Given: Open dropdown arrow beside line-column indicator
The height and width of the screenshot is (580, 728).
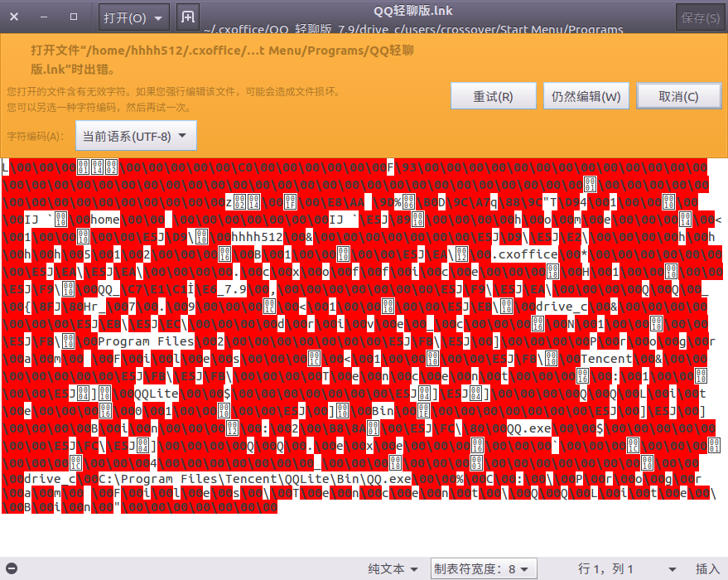Looking at the screenshot, I should click(672, 569).
